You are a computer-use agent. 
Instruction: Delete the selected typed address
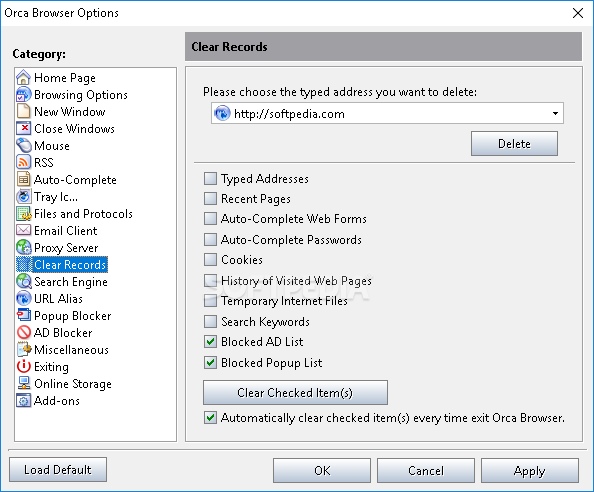click(x=514, y=144)
